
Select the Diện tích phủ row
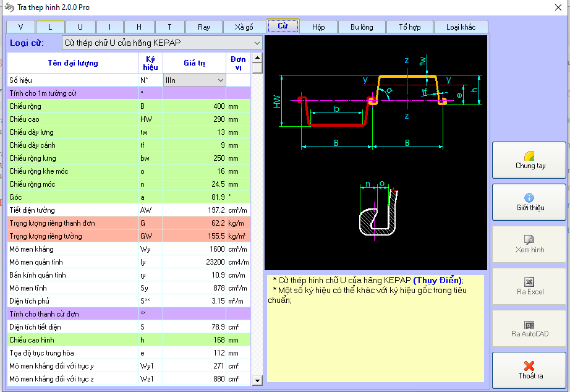(x=129, y=301)
